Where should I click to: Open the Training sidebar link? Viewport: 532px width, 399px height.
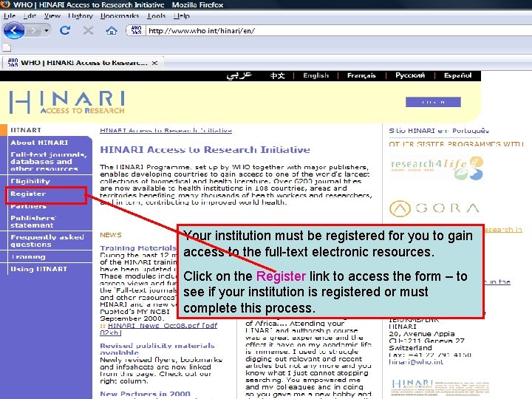pyautogui.click(x=28, y=257)
